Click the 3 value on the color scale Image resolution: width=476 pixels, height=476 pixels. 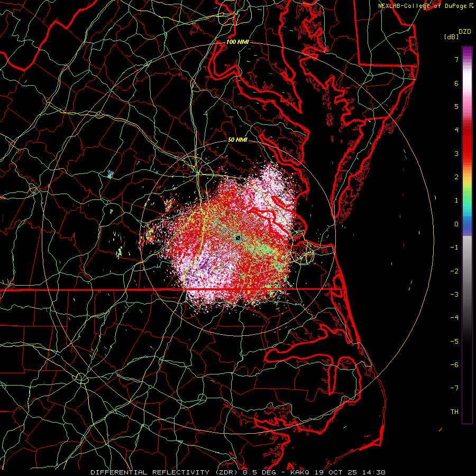(456, 153)
